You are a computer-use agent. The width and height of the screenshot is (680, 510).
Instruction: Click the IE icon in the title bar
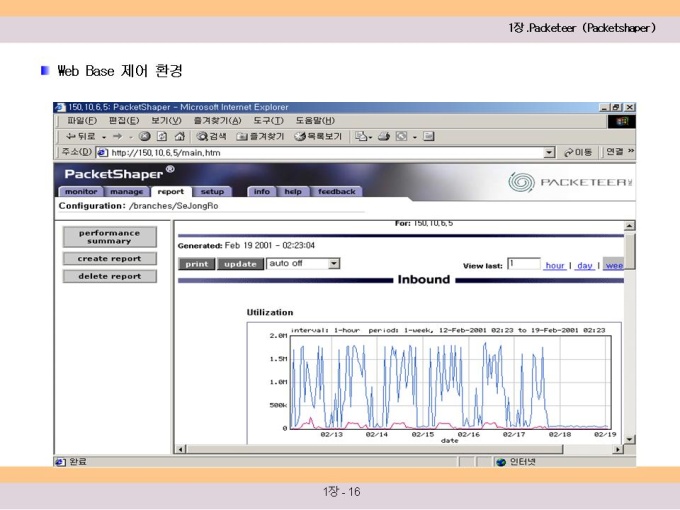tap(60, 107)
